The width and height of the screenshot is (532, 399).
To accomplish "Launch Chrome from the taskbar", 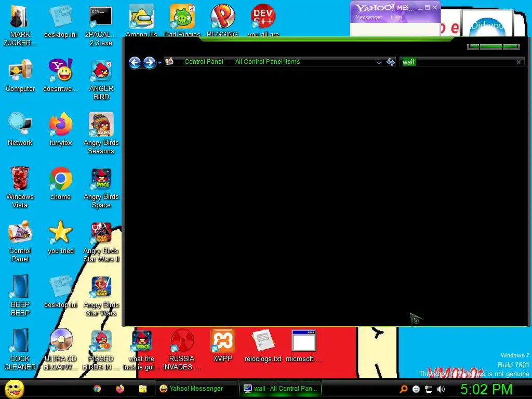I will [97, 389].
